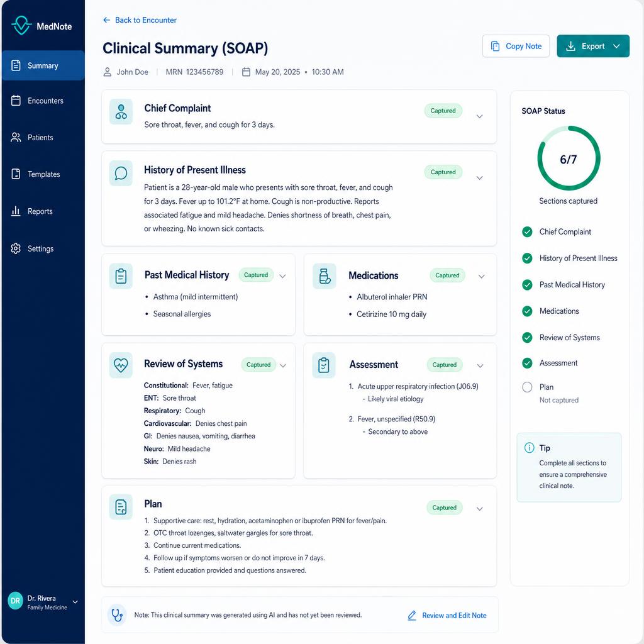
Task: Click 'Asthma (mild intermittent)' list item
Action: (196, 297)
